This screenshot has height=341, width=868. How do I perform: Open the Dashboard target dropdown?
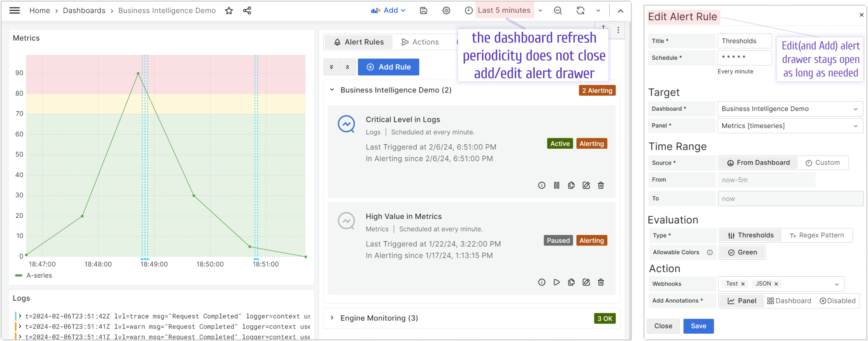tap(790, 109)
